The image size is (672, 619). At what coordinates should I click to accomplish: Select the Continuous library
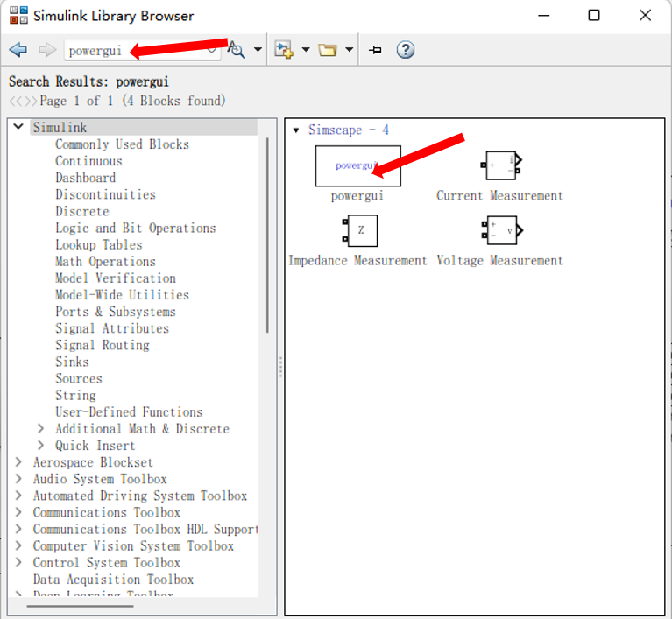(x=88, y=161)
